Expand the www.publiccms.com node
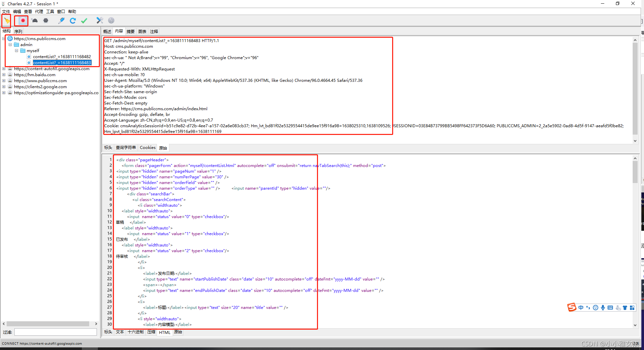Viewport: 644px width, 350px height. (4, 81)
